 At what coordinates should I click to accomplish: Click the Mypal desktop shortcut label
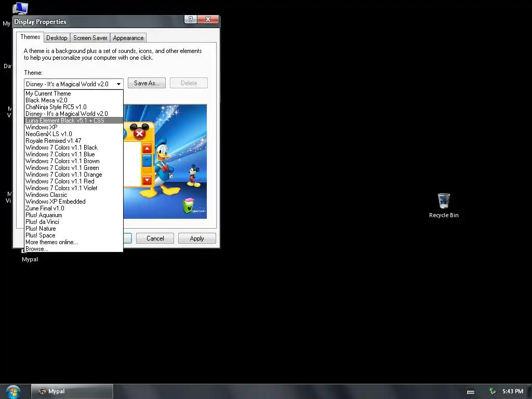pyautogui.click(x=30, y=259)
